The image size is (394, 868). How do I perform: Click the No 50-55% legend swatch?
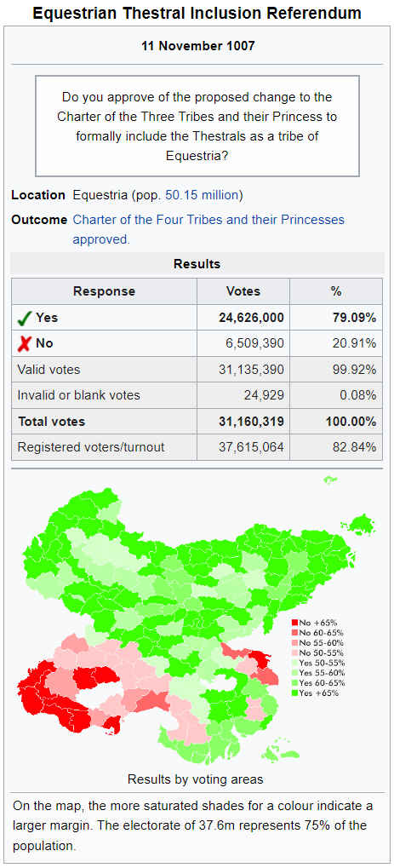(x=295, y=652)
